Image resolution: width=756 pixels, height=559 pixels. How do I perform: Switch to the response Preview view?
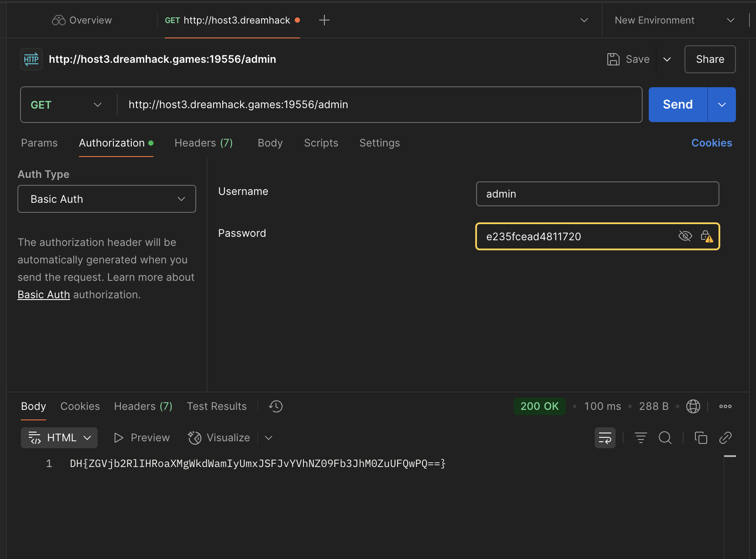(142, 438)
